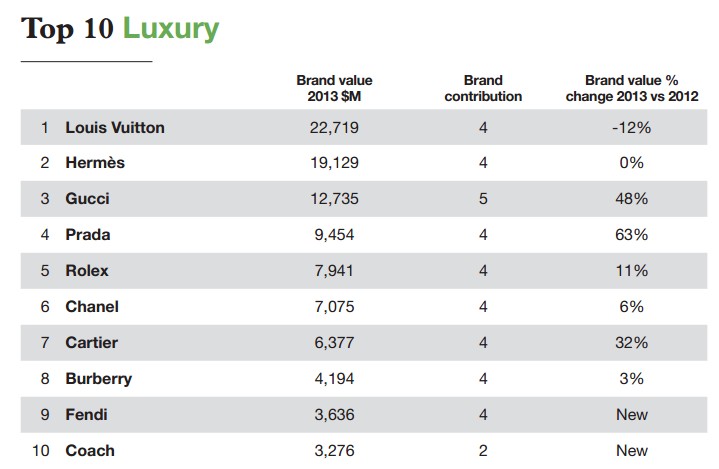Select the "Brand value 2013 $M" column header
Image resolution: width=719 pixels, height=469 pixels.
coord(334,88)
